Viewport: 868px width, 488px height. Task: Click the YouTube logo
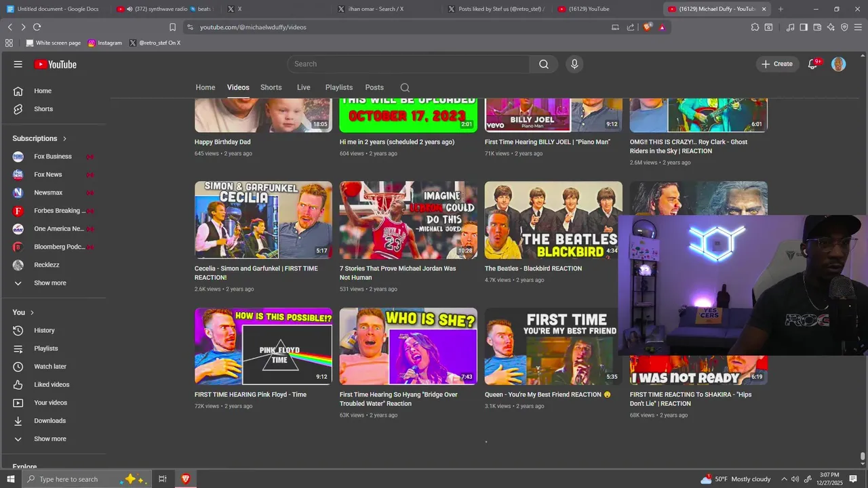(x=56, y=64)
